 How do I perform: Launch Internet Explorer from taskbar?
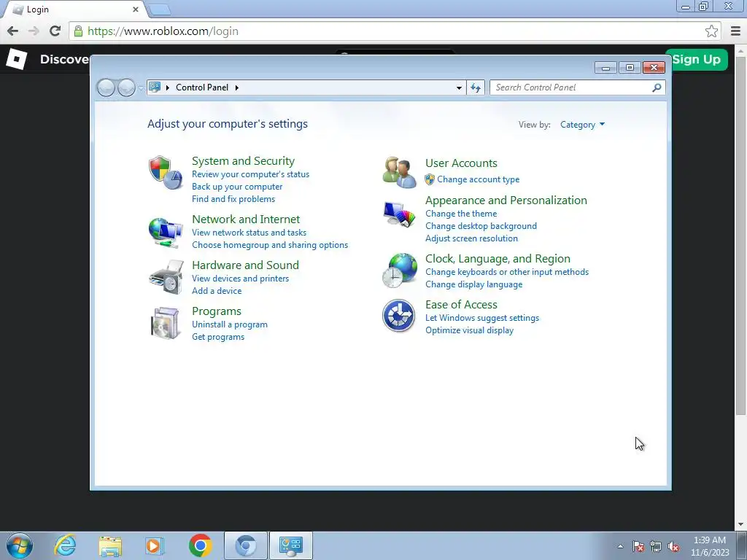[x=65, y=545]
